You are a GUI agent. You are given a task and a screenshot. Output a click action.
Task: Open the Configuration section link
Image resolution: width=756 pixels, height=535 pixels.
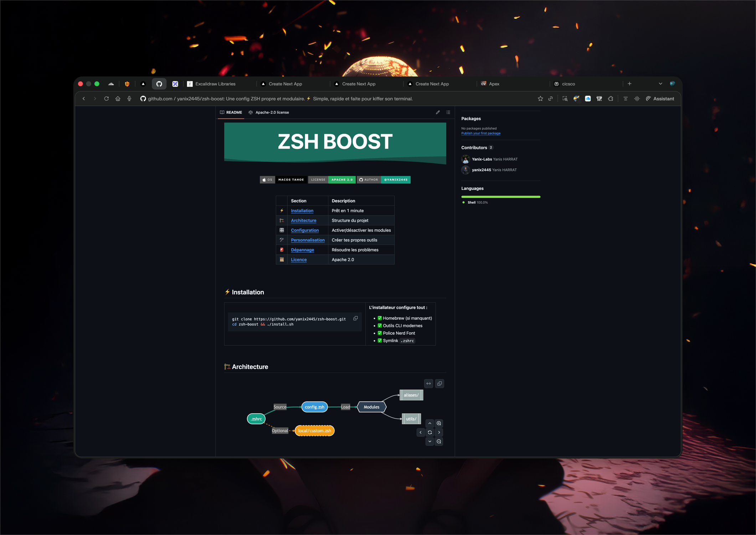[304, 230]
